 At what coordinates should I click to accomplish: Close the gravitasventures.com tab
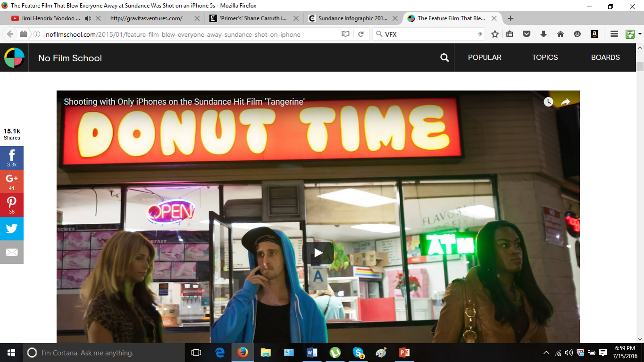pyautogui.click(x=197, y=18)
